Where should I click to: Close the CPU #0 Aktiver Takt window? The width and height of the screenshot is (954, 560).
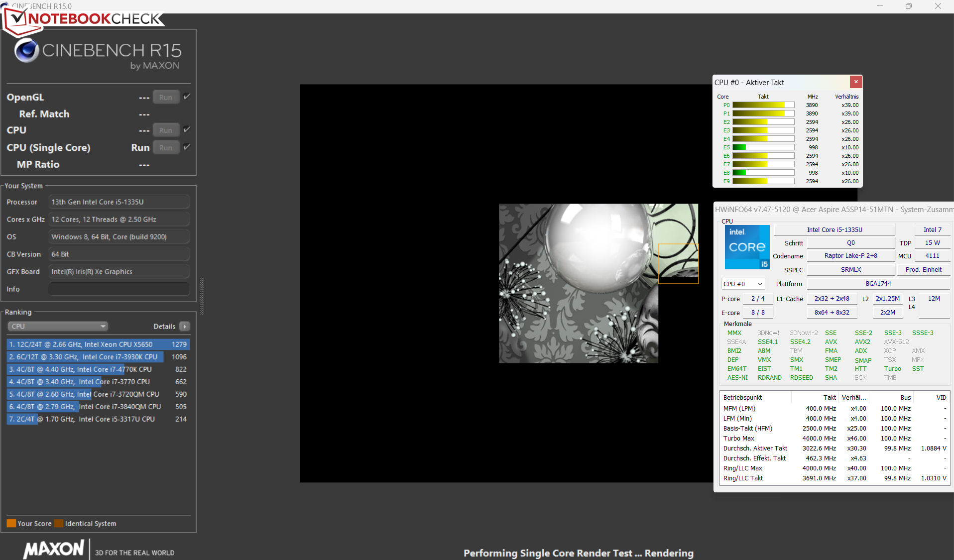point(855,82)
